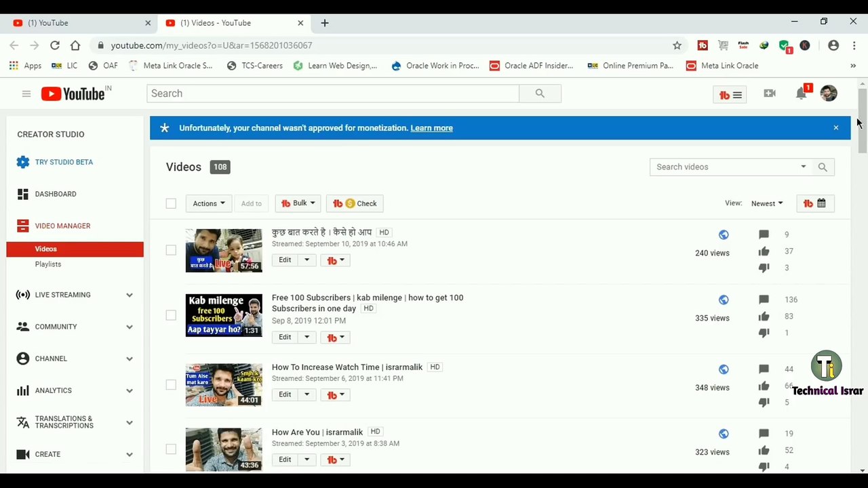This screenshot has height=488, width=868.
Task: Open the Video Manager section
Action: click(62, 226)
